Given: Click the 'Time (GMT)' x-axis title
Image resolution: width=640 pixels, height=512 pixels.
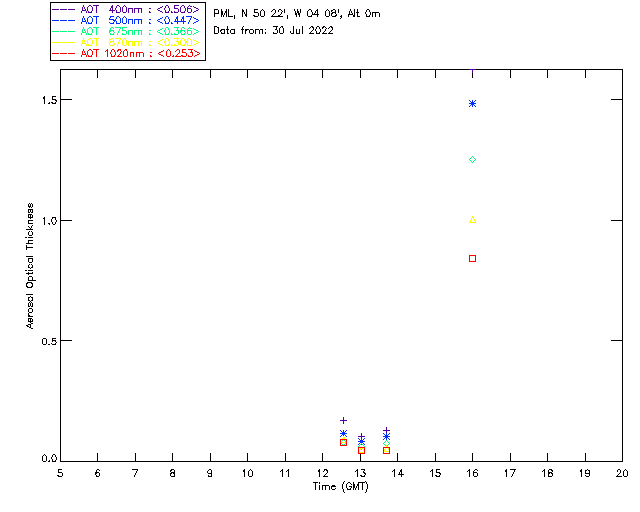Looking at the screenshot, I should (x=340, y=487).
